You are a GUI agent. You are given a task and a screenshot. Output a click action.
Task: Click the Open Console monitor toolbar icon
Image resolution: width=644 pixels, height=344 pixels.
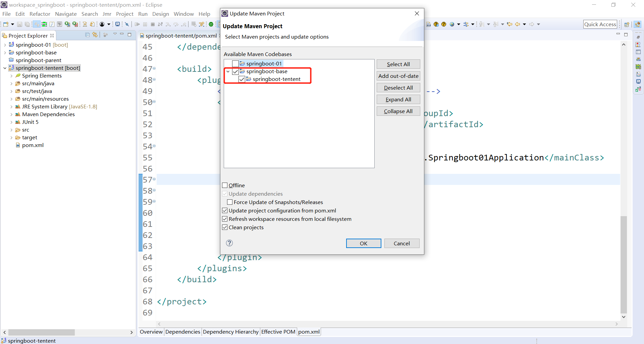point(117,24)
